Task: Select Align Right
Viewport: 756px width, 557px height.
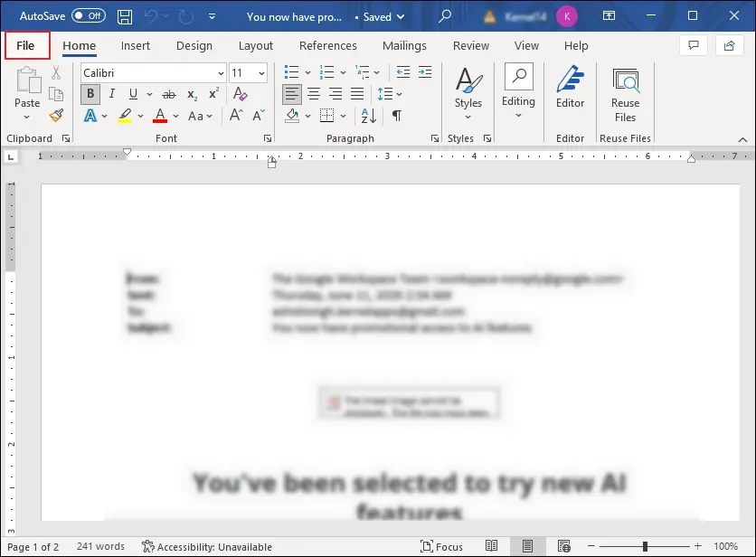Action: click(335, 93)
